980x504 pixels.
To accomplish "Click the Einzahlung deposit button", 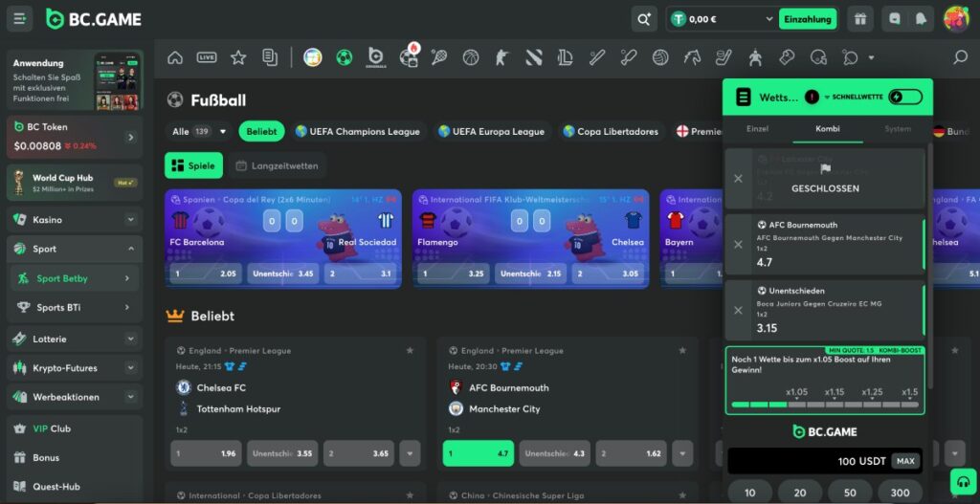I will 808,19.
